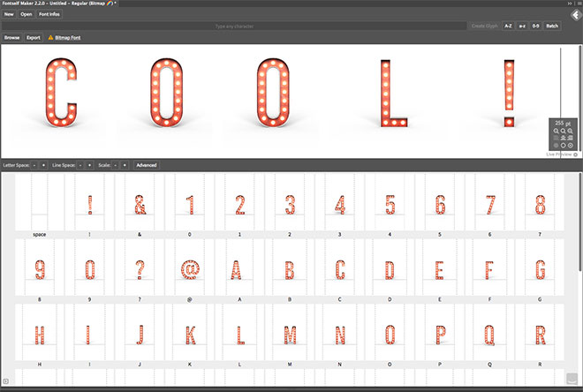Click the 0-9 digits button
The image size is (583, 392).
(536, 26)
